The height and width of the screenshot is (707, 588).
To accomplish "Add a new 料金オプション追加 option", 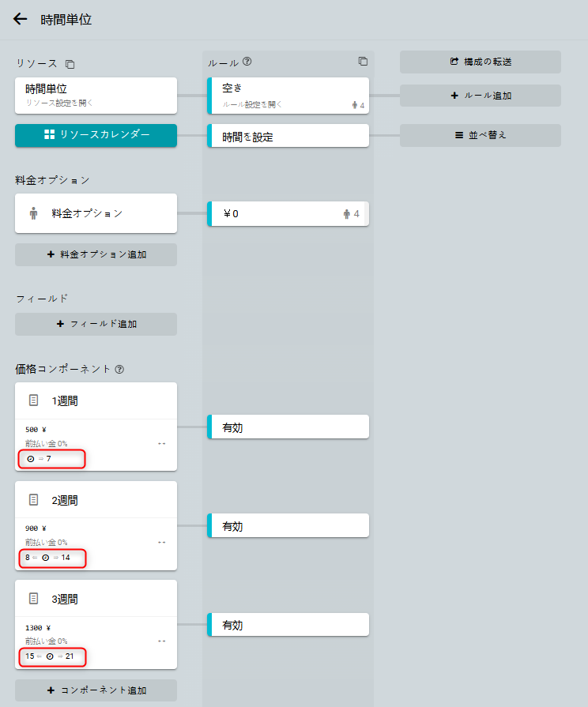I will coord(96,254).
